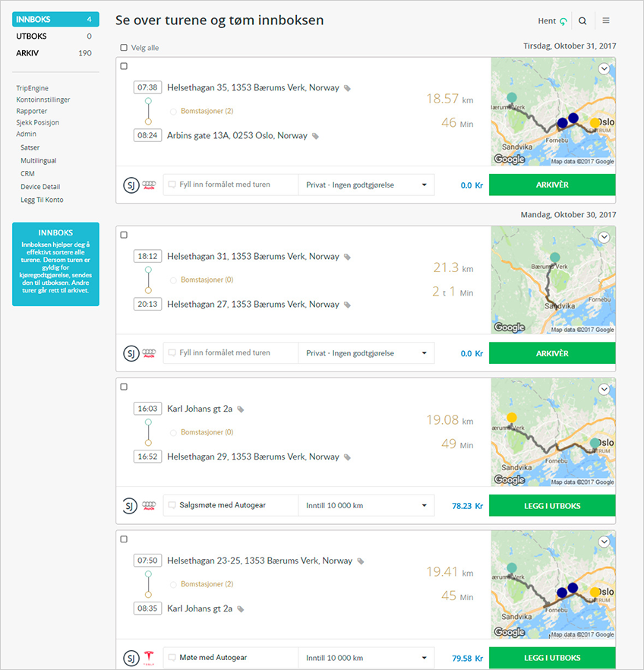
Task: Click tag icon beside Helsethagan 35 address
Action: tap(347, 88)
